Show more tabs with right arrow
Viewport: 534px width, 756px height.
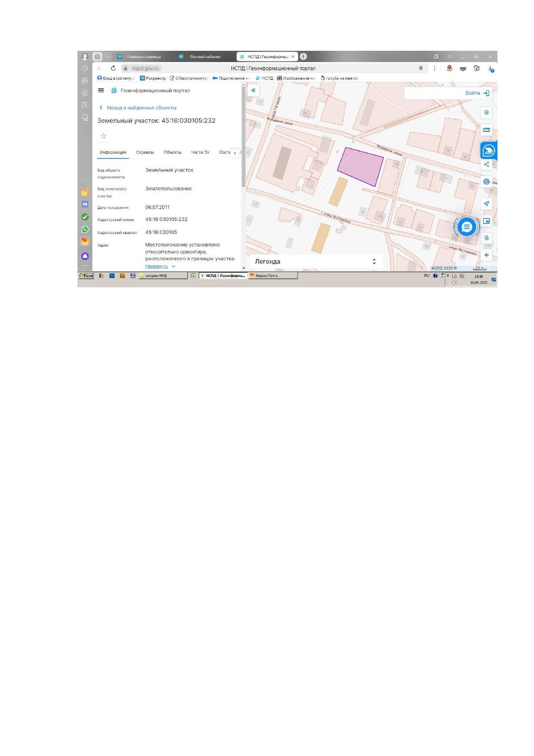pos(235,153)
